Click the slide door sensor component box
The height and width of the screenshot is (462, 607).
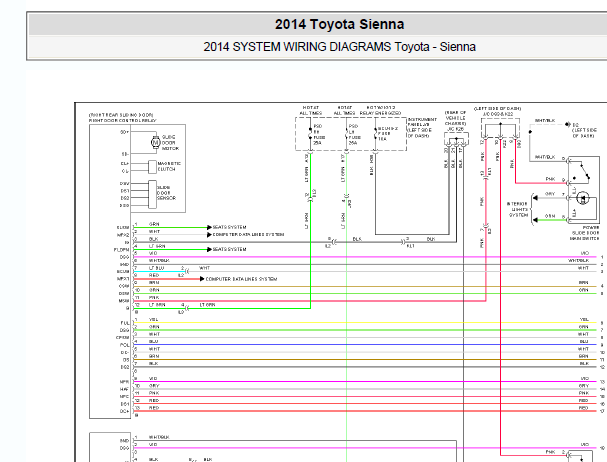point(153,194)
